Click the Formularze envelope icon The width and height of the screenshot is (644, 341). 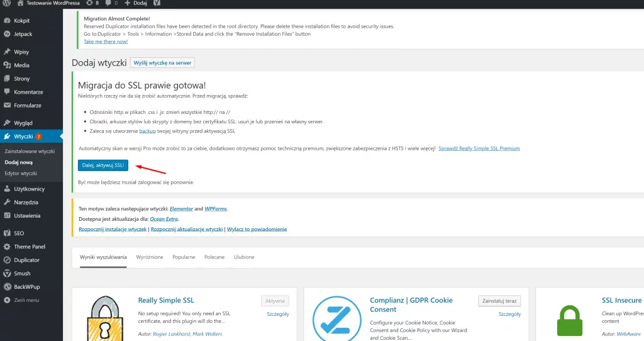point(7,105)
